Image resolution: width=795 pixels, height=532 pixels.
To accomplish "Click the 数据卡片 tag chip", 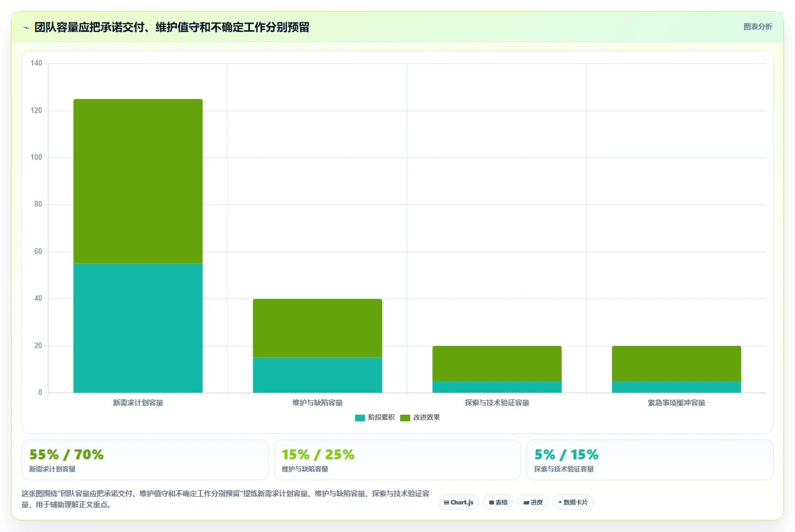I will [x=573, y=502].
